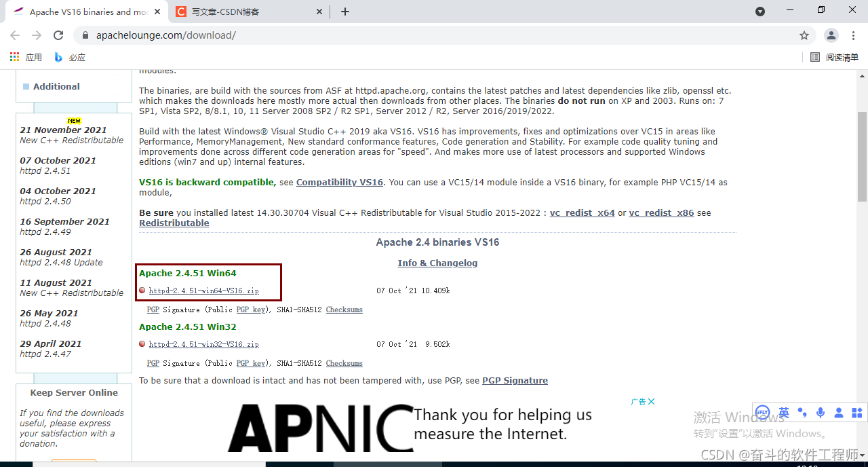Image resolution: width=868 pixels, height=467 pixels.
Task: Download vc_redist_x64
Action: point(583,213)
